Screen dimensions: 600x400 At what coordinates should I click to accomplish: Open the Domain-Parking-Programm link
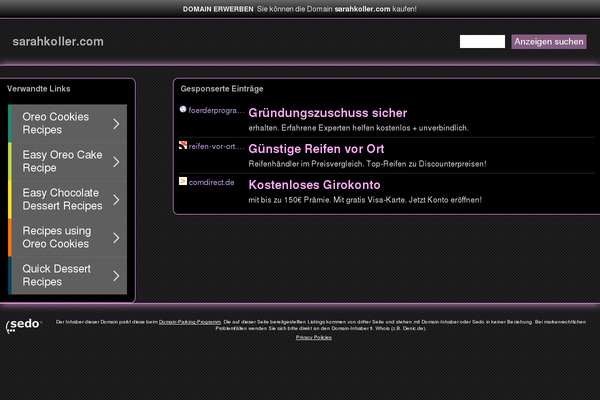click(190, 322)
